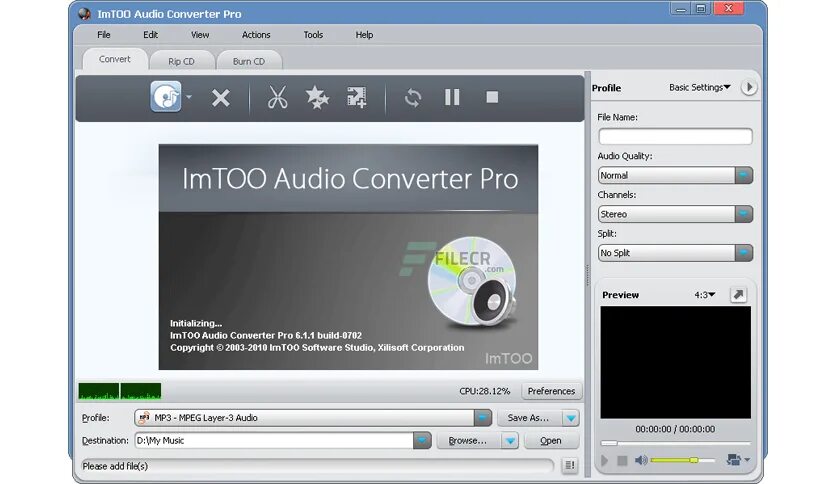Open the Audio Quality dropdown showing Normal
Image resolution: width=836 pixels, height=484 pixels.
(x=675, y=175)
